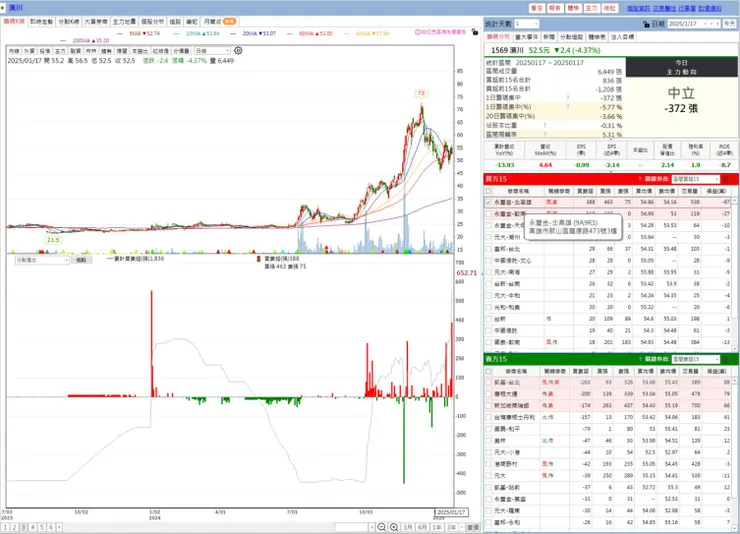Zoom out chart with minus magnifier
The height and width of the screenshot is (534, 740).
(x=382, y=527)
